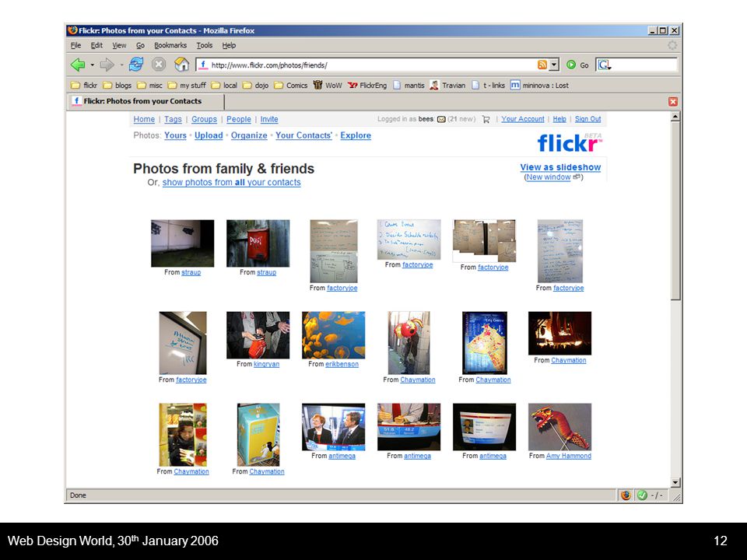The height and width of the screenshot is (560, 747).
Task: Click the Home link in Flickr navigation
Action: [x=144, y=119]
